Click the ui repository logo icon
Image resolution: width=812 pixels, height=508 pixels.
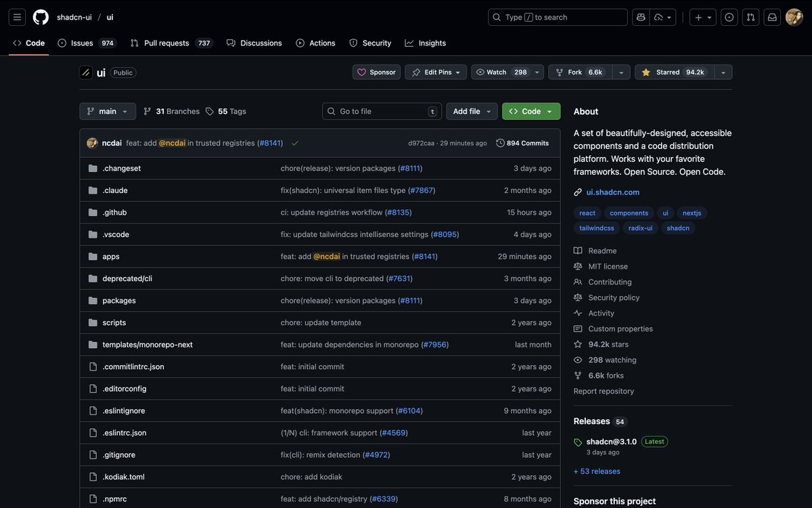click(x=86, y=72)
